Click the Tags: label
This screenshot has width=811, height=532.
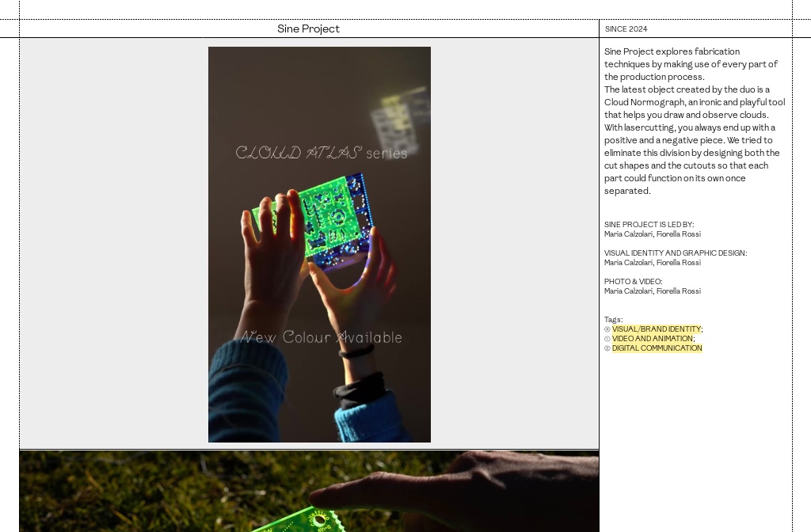(x=614, y=320)
